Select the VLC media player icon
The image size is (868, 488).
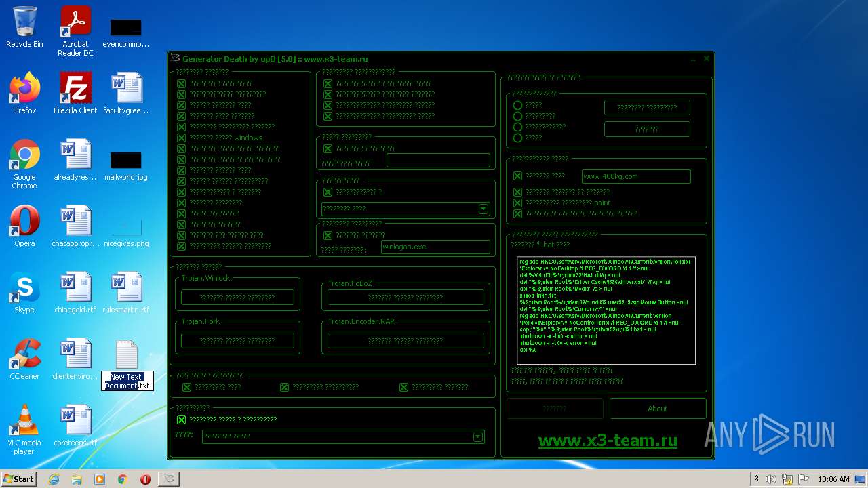pos(24,430)
